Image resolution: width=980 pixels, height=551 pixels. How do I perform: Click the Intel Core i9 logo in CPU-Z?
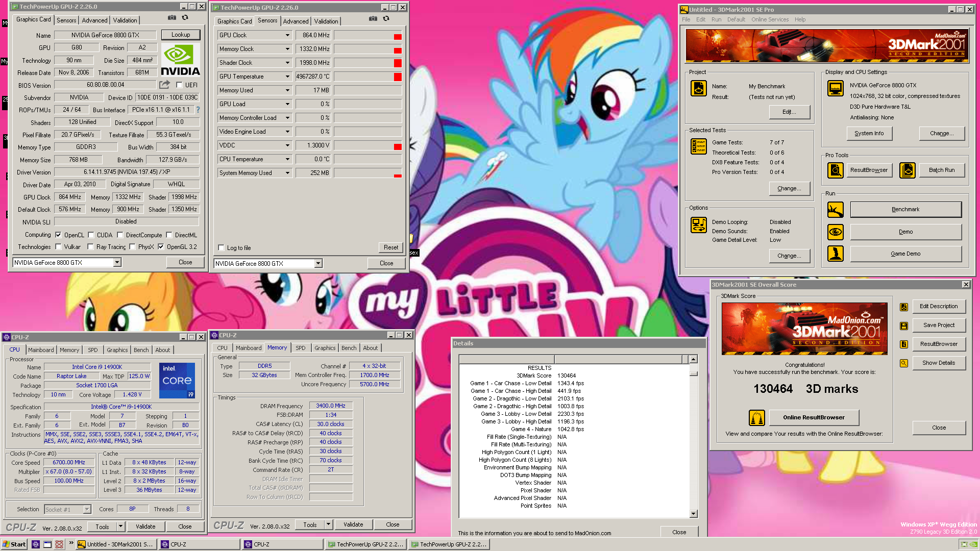177,381
